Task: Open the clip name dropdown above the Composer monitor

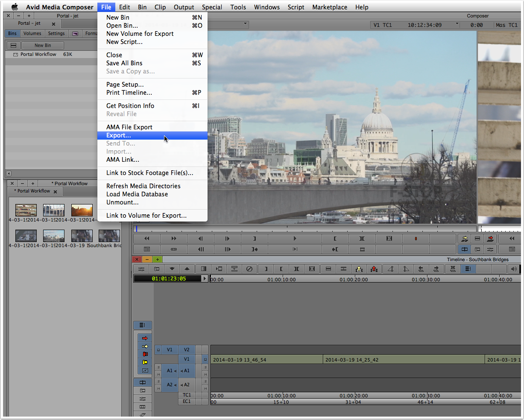Action: [246, 24]
